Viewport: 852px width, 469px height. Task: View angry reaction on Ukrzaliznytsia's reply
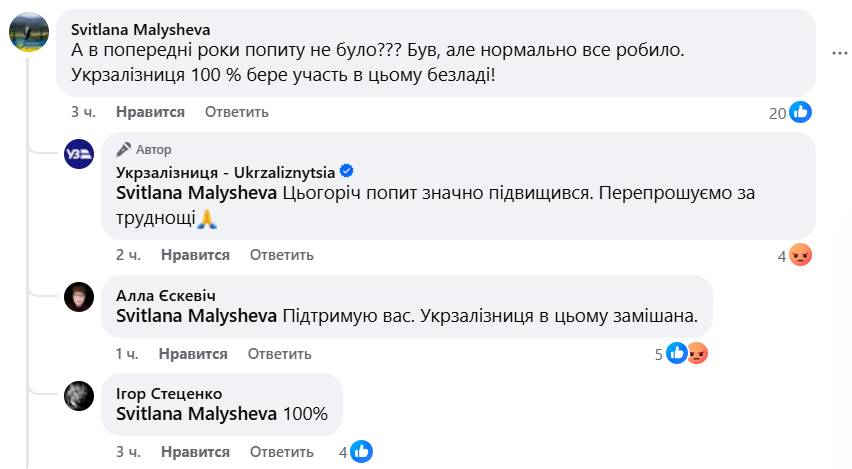[x=800, y=255]
